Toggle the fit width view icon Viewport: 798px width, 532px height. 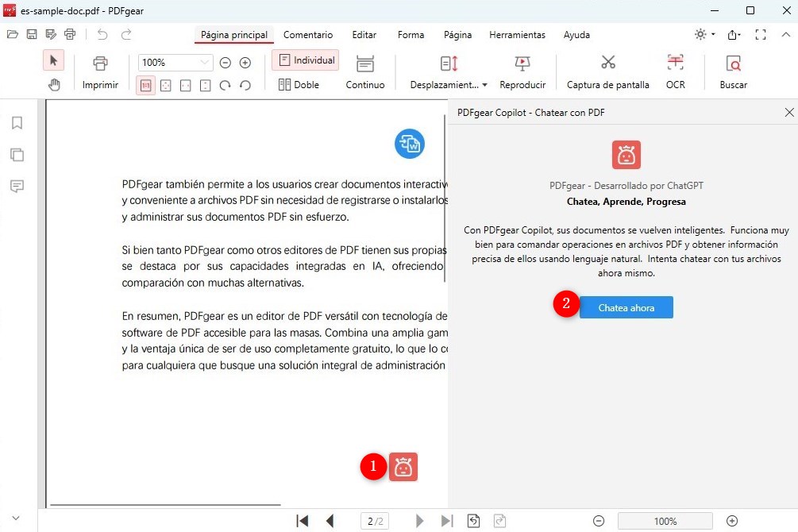185,86
